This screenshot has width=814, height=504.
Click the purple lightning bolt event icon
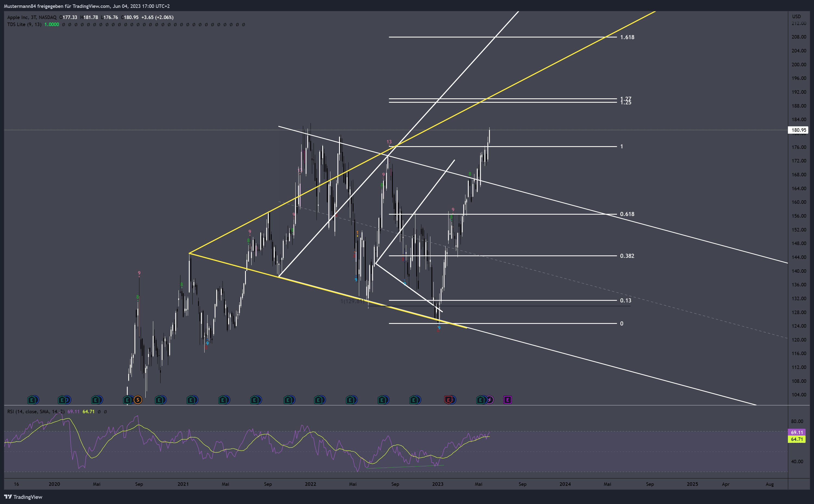490,400
